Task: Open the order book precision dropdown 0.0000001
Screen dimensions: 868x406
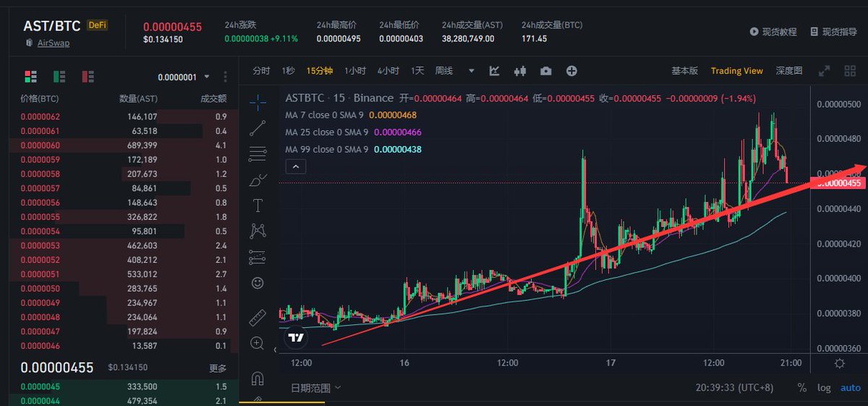Action: [x=184, y=77]
